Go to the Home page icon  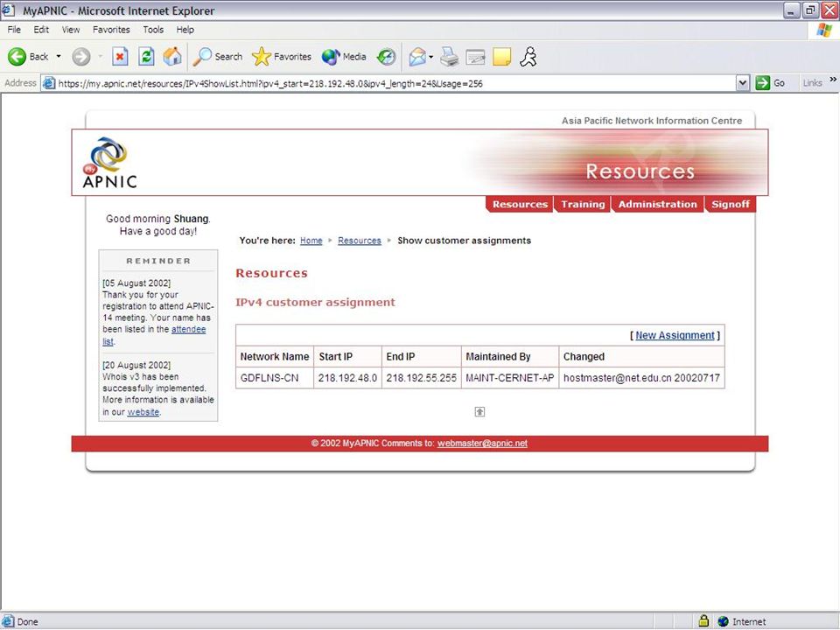(172, 56)
